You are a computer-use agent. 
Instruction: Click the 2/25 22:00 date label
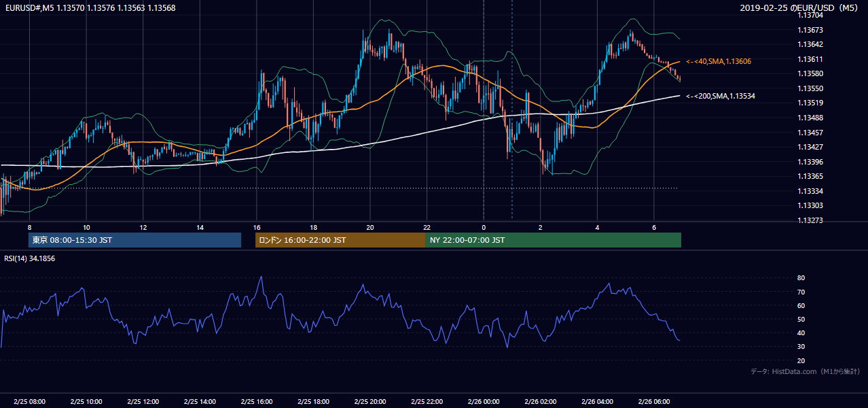pyautogui.click(x=427, y=402)
